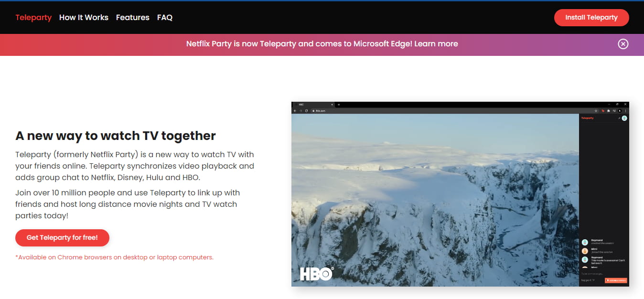The height and width of the screenshot is (299, 644).
Task: Click Mimi's orange chat avatar
Action: pyautogui.click(x=585, y=251)
